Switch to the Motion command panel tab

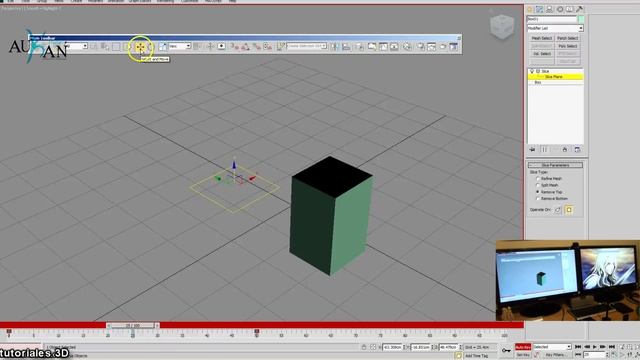click(560, 9)
